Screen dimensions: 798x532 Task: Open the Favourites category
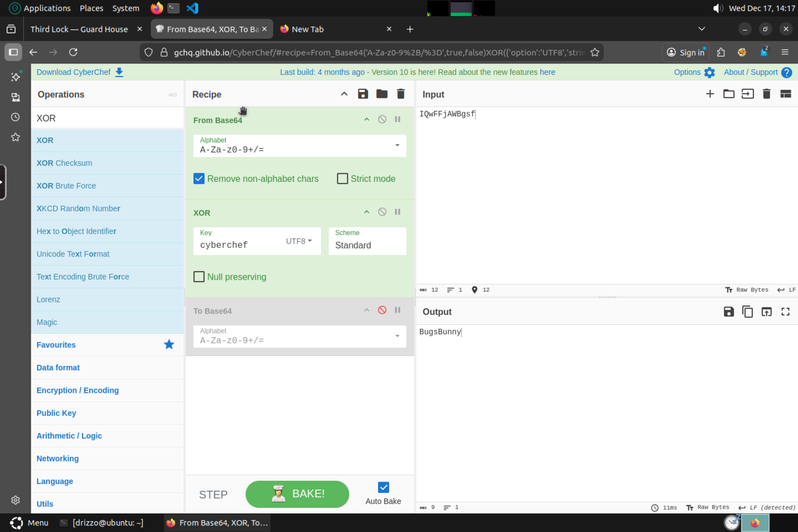coord(107,345)
